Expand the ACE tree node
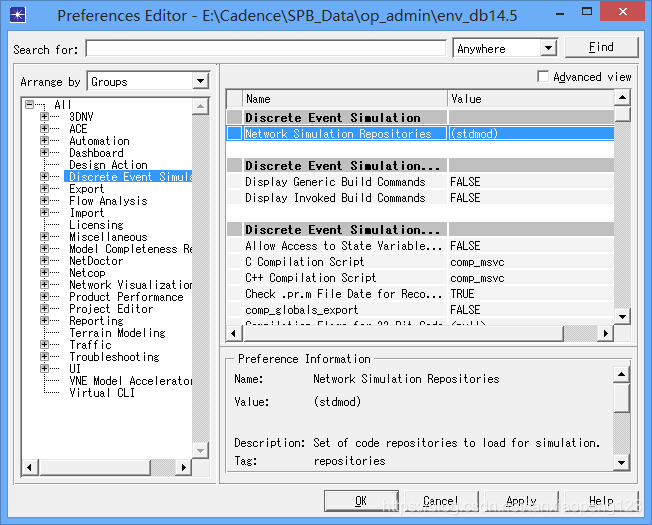This screenshot has width=652, height=525. 44,128
